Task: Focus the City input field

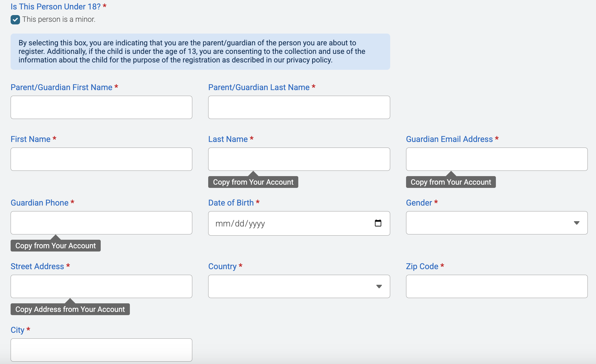Action: point(101,350)
